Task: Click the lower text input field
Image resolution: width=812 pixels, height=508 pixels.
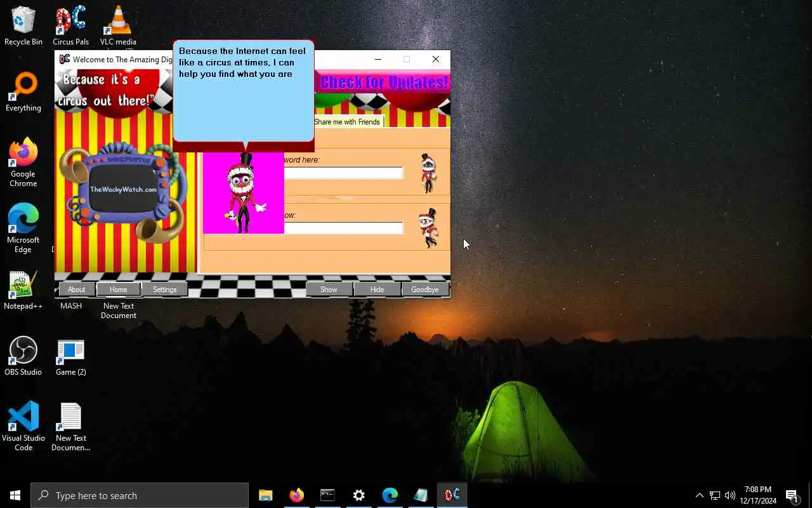Action: 343,228
